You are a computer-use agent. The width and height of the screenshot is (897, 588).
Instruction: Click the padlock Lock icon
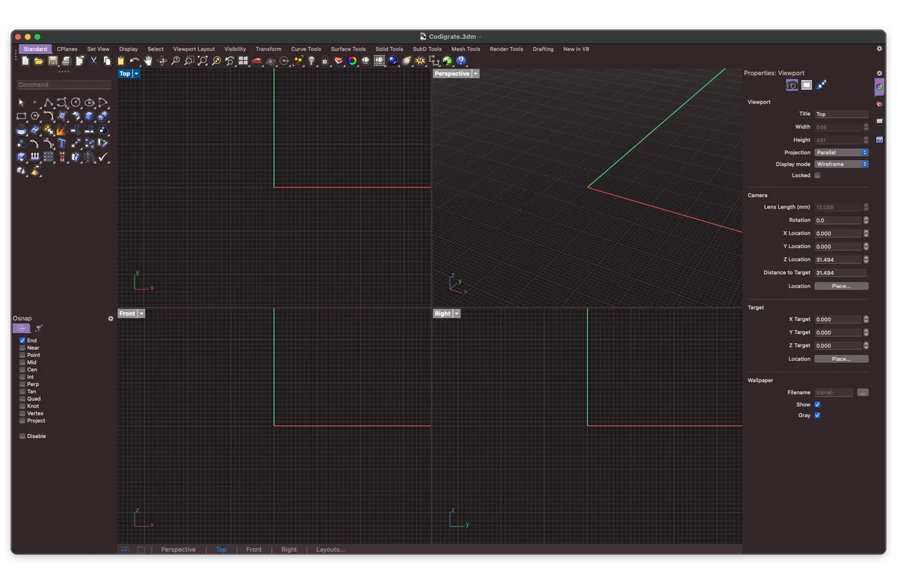pos(325,61)
